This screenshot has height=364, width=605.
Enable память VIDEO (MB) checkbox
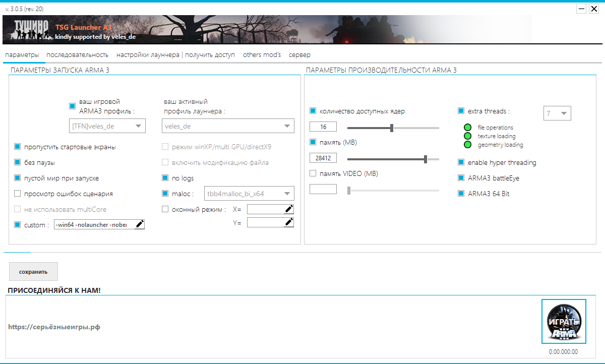point(313,173)
